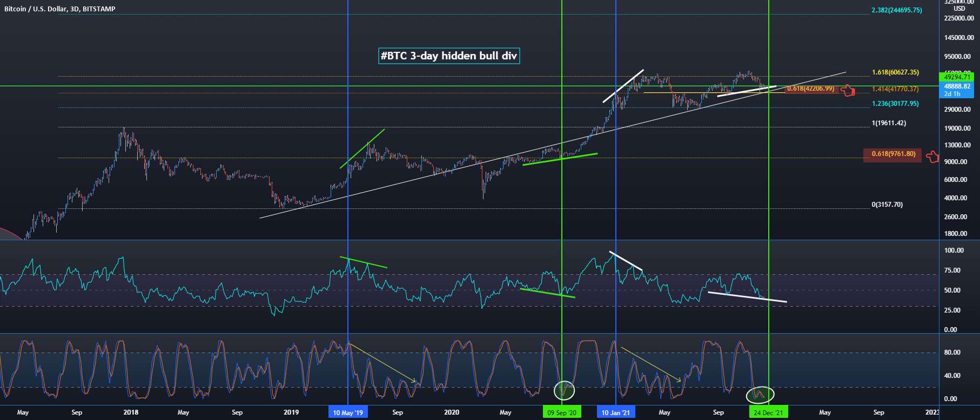Click the 6000.00 price axis label
The image size is (980, 420).
coord(956,180)
